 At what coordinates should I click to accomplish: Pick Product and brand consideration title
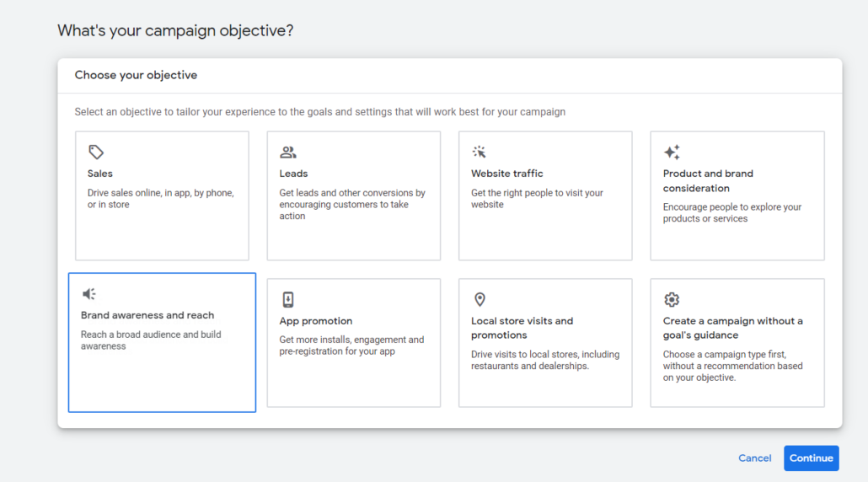[x=708, y=181]
